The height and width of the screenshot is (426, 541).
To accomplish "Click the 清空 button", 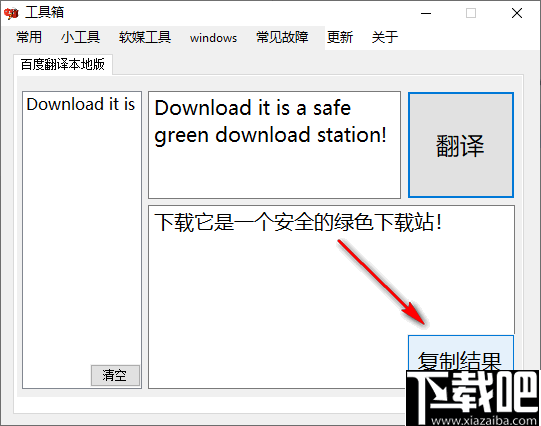I will pyautogui.click(x=115, y=375).
